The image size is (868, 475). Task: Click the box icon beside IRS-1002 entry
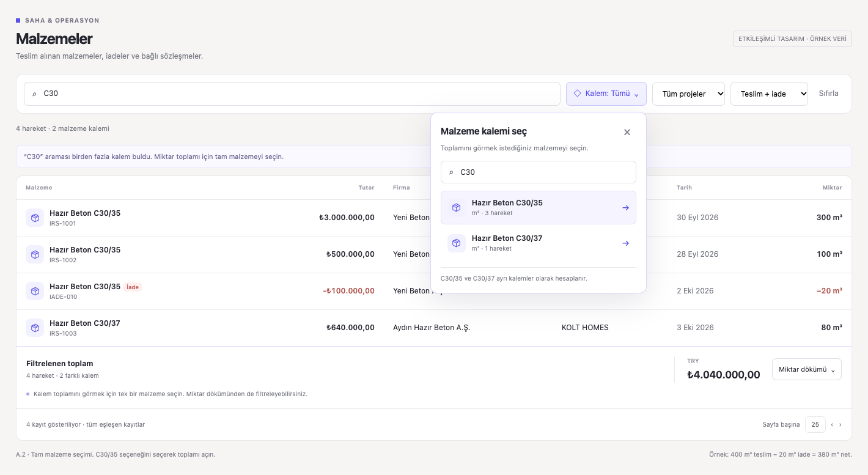pos(35,254)
